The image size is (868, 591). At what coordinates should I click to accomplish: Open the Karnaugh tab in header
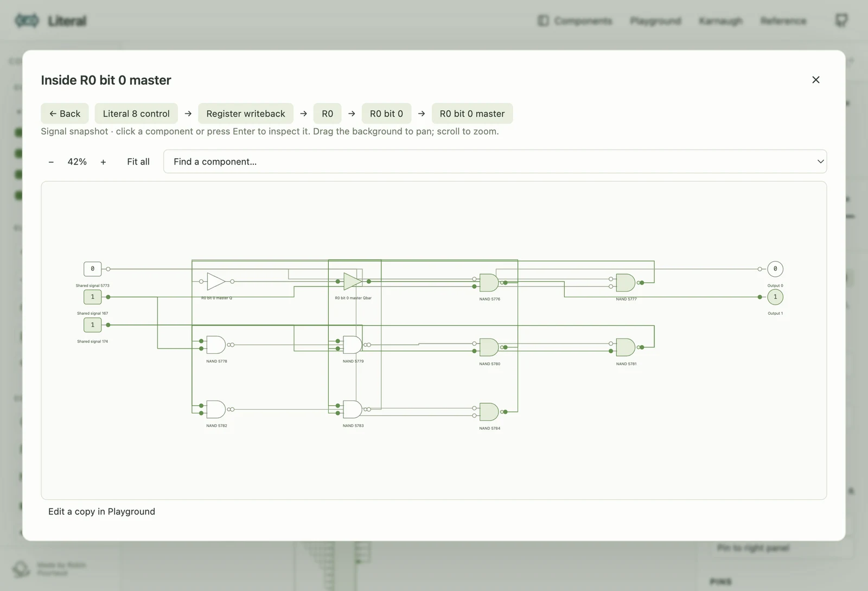pos(720,21)
